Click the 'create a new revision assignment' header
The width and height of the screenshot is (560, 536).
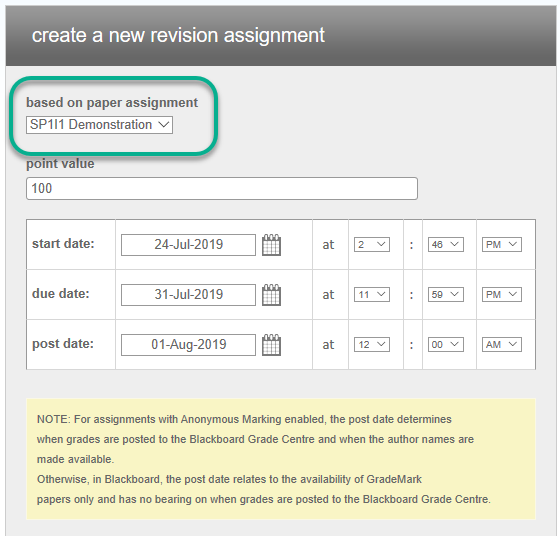(x=178, y=35)
